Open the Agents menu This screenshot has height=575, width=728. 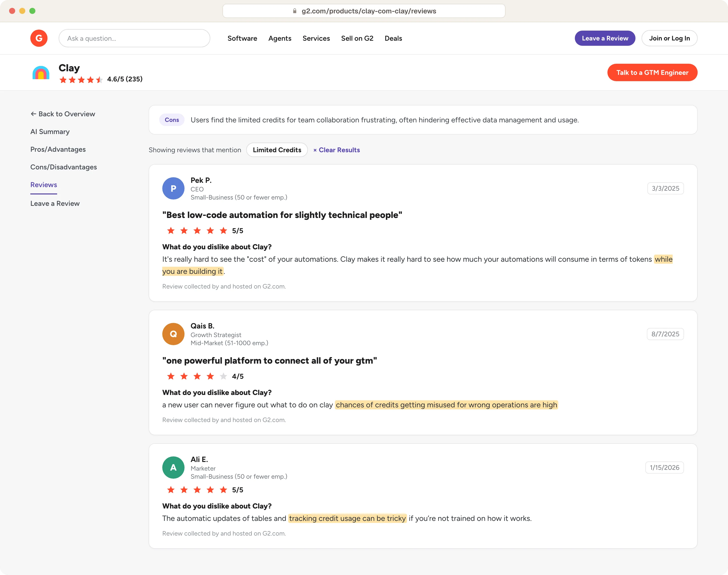coord(280,38)
